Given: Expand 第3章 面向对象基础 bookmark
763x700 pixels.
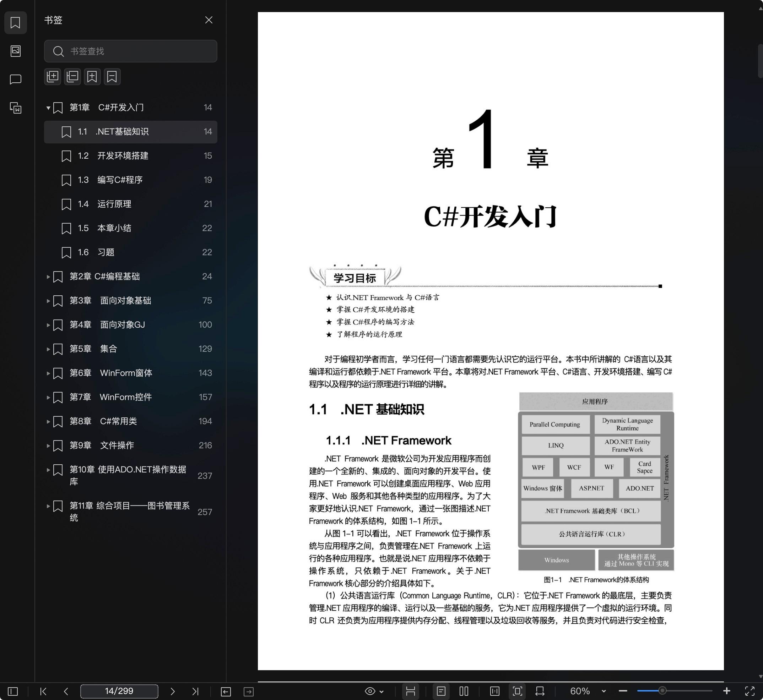Looking at the screenshot, I should [48, 301].
